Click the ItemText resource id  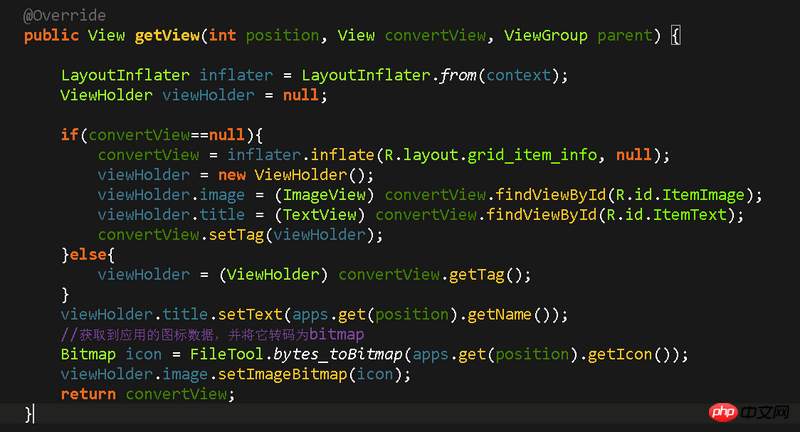(x=690, y=214)
